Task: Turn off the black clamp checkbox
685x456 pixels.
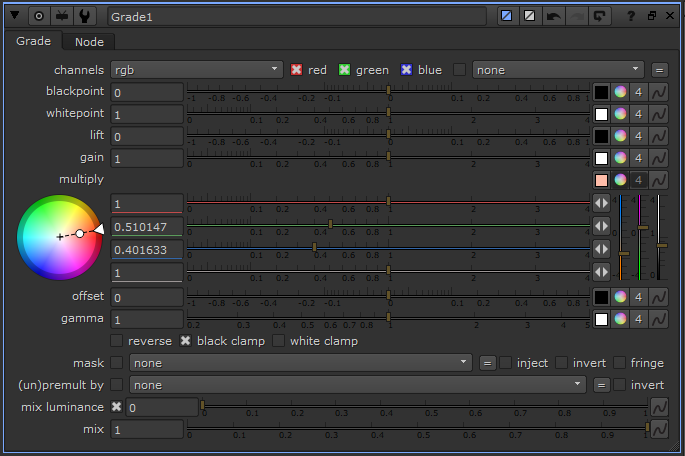Action: coord(185,341)
